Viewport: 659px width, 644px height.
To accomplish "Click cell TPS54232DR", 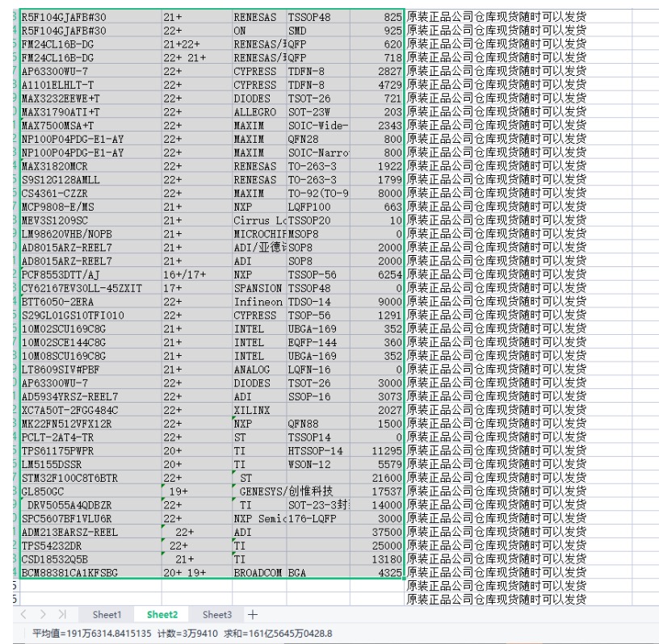I will click(x=90, y=546).
